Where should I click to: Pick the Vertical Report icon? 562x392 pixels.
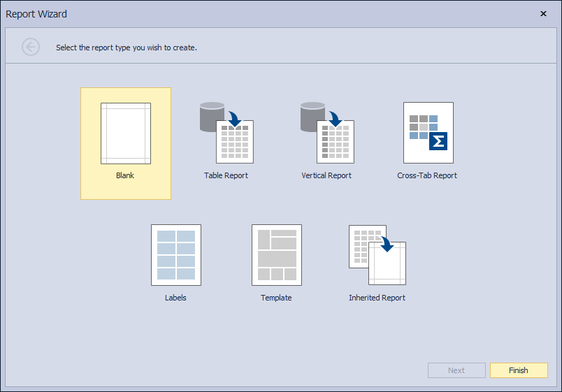327,133
